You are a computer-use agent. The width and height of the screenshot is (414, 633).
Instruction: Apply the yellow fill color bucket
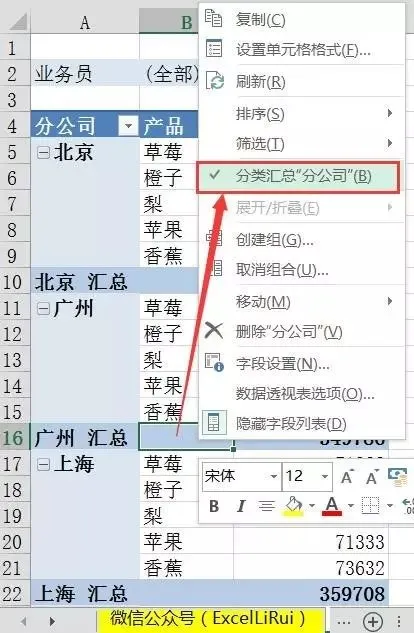[293, 506]
